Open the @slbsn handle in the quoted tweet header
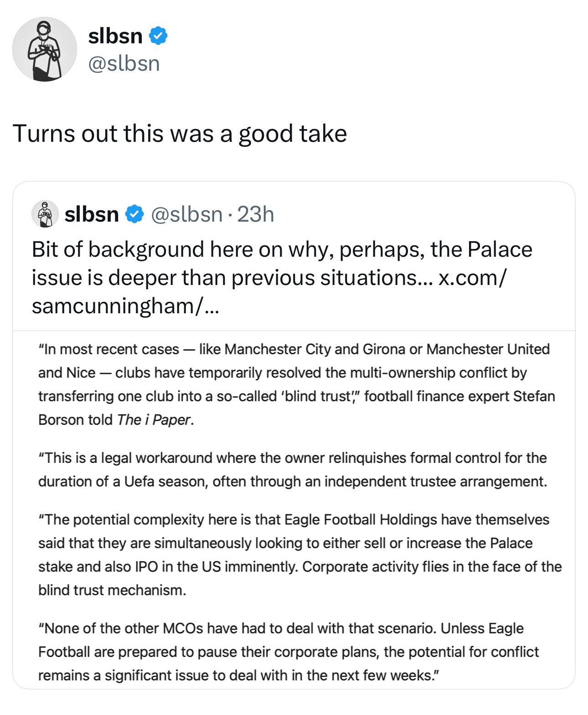This screenshot has height=715, width=588. [186, 214]
